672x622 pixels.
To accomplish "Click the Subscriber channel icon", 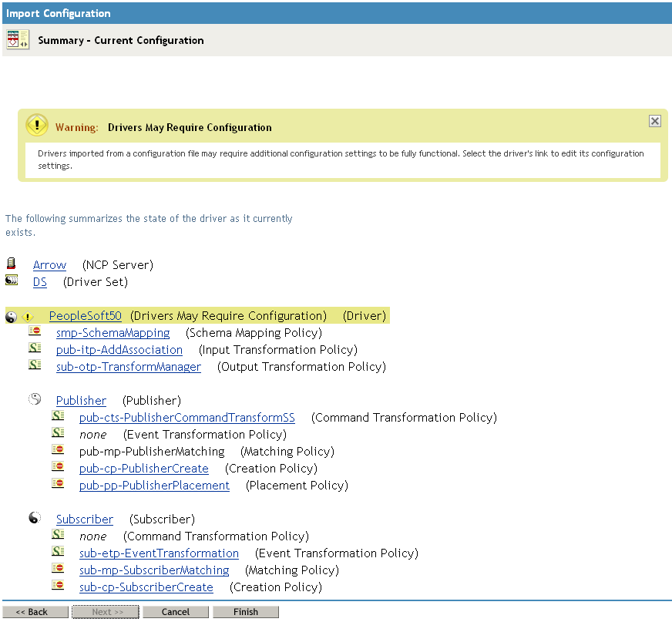I will tap(35, 519).
